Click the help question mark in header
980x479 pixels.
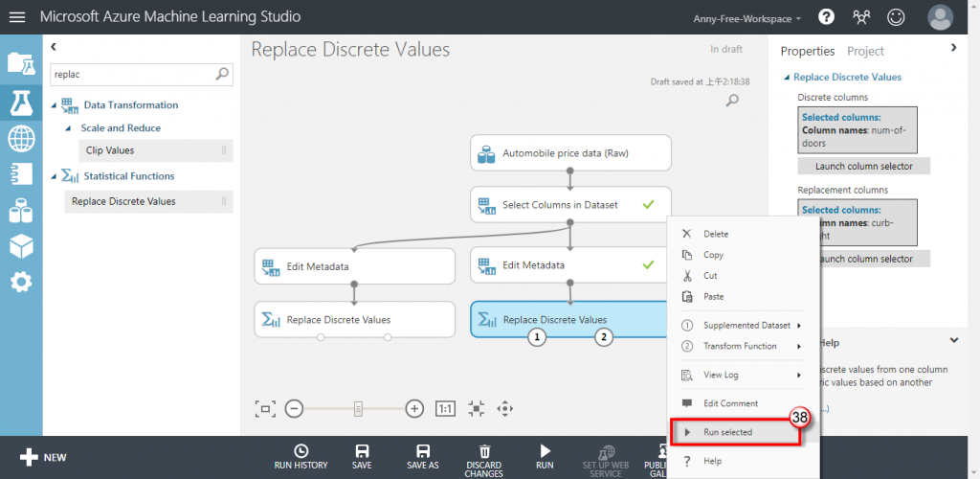tap(826, 17)
